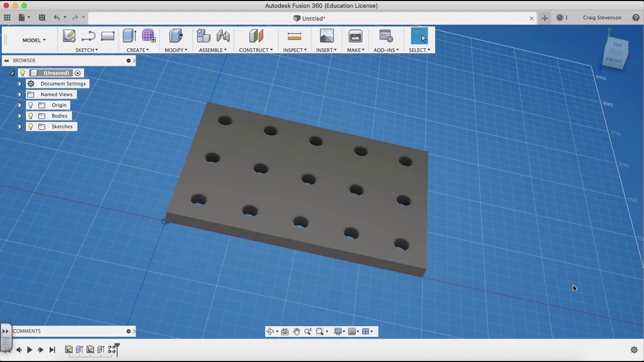Click the ViewCube FRONT face
This screenshot has height=362, width=644.
tap(614, 60)
